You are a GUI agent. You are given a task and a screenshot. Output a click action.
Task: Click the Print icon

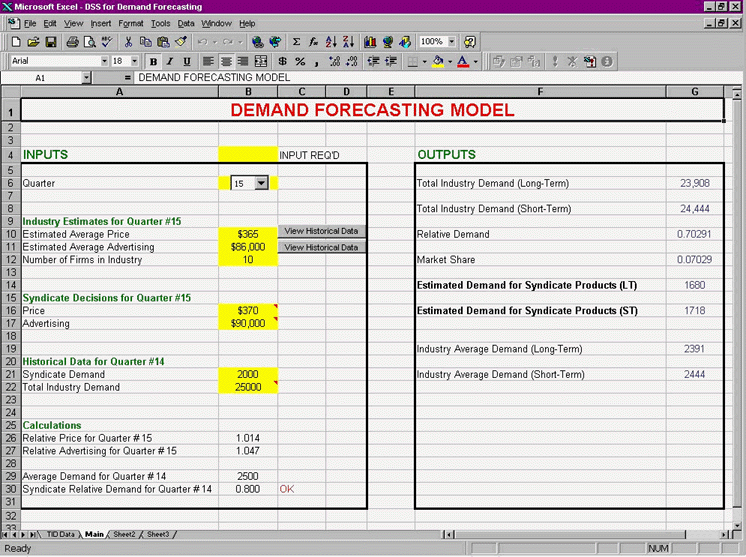tap(72, 42)
